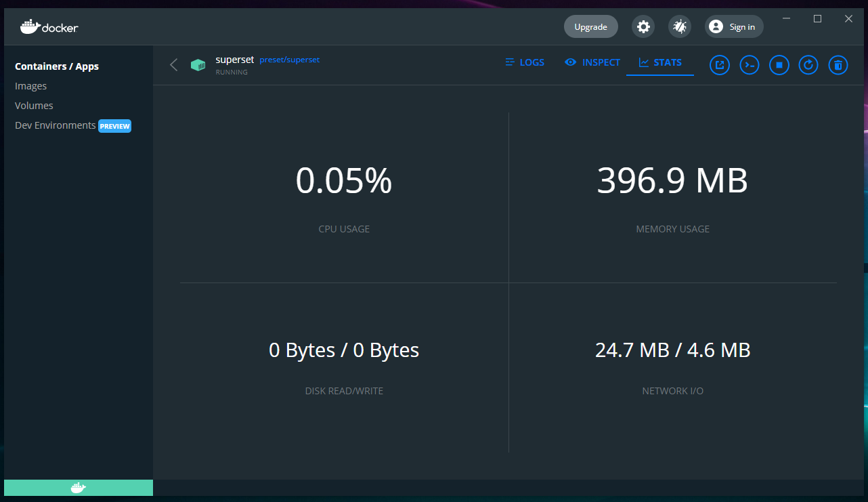Click the superset container name
The height and width of the screenshot is (502, 868).
point(234,60)
